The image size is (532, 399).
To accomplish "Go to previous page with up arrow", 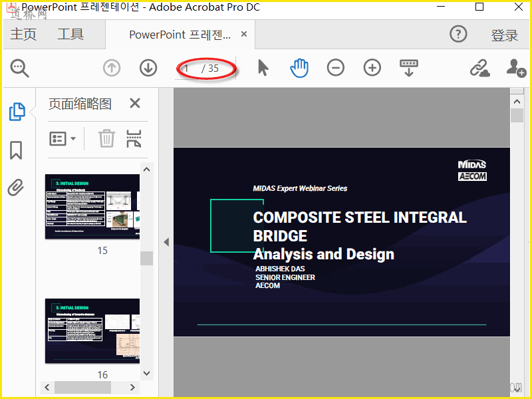I will pyautogui.click(x=112, y=68).
